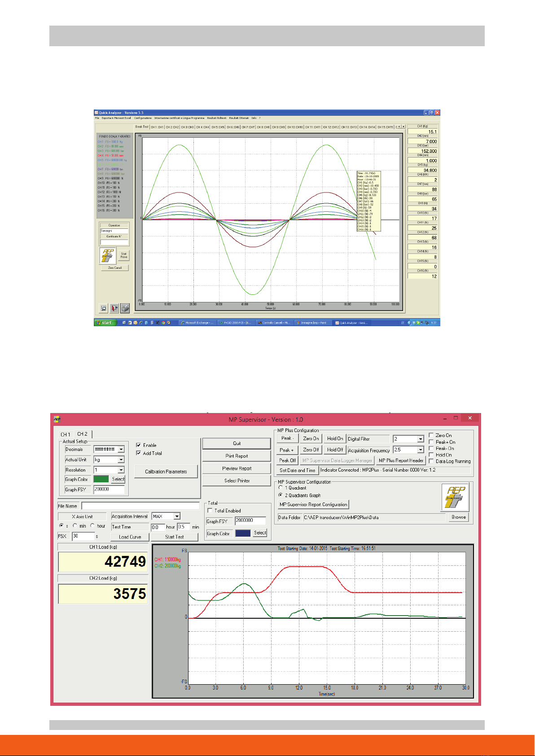This screenshot has height=756, width=535.
Task: Open the Actual Unit kg dropdown
Action: pyautogui.click(x=121, y=460)
